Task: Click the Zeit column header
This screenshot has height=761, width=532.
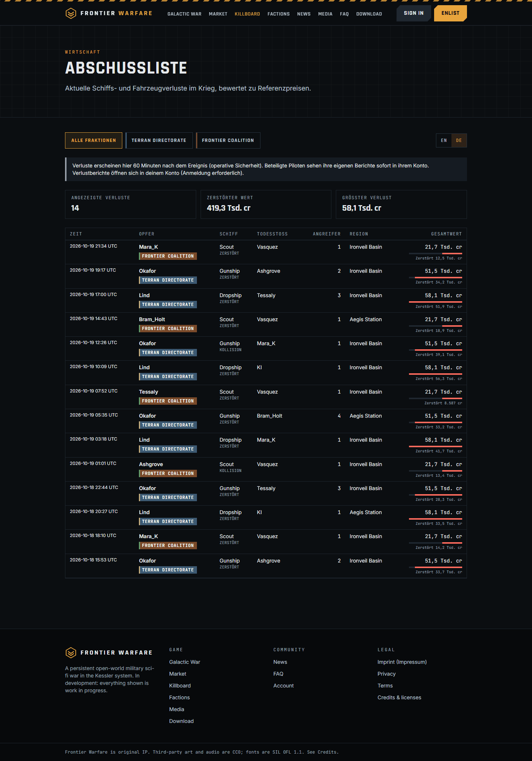Action: [x=76, y=234]
